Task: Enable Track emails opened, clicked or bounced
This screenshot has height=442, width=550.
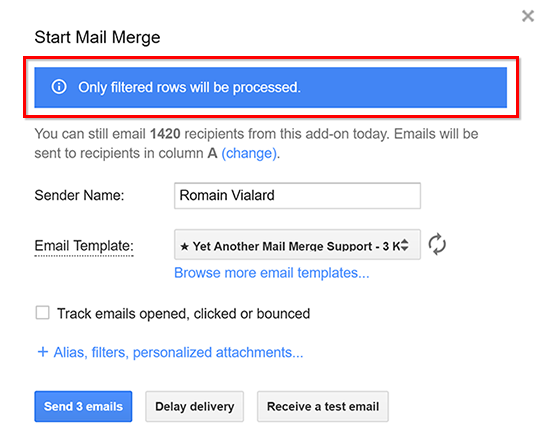Action: click(42, 313)
